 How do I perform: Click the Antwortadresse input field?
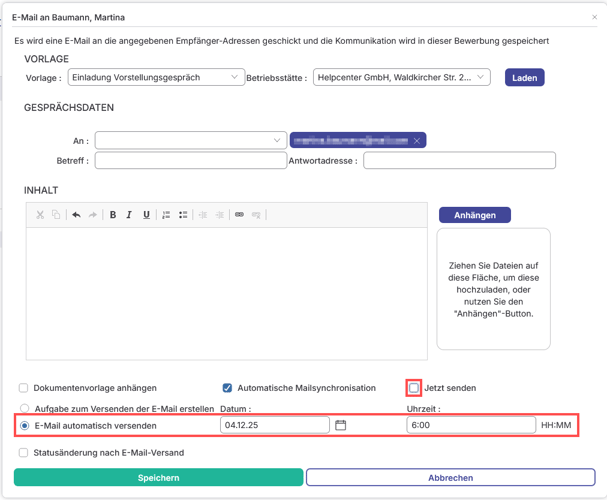pyautogui.click(x=460, y=160)
